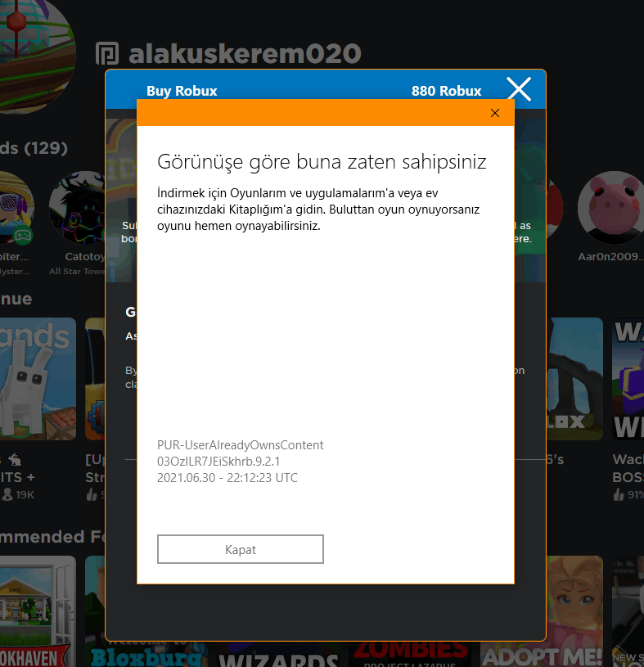Click the 880 Robux label in header
This screenshot has width=644, height=667.
click(x=446, y=91)
